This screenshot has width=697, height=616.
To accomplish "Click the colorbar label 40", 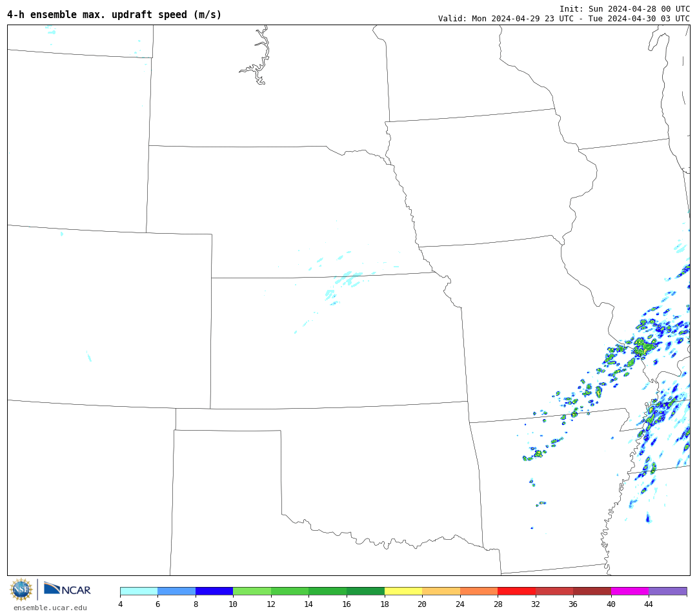I will coord(611,604).
